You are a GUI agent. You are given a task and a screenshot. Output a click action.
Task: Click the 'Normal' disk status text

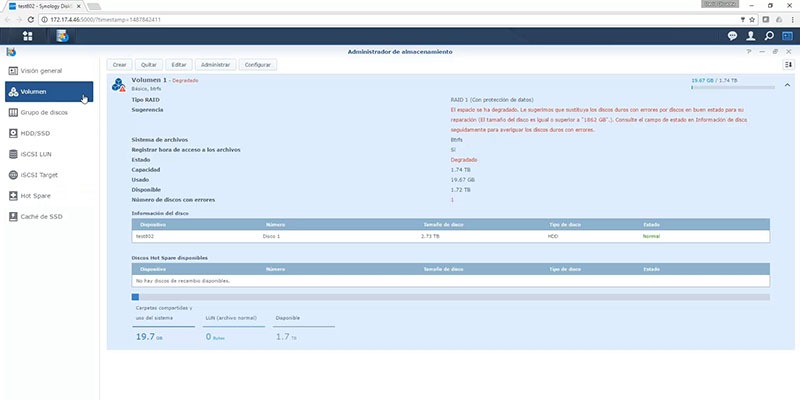tap(651, 237)
